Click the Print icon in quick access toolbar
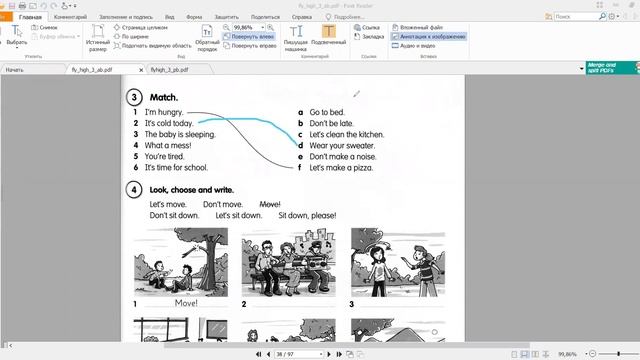The width and height of the screenshot is (640, 360). [22, 6]
